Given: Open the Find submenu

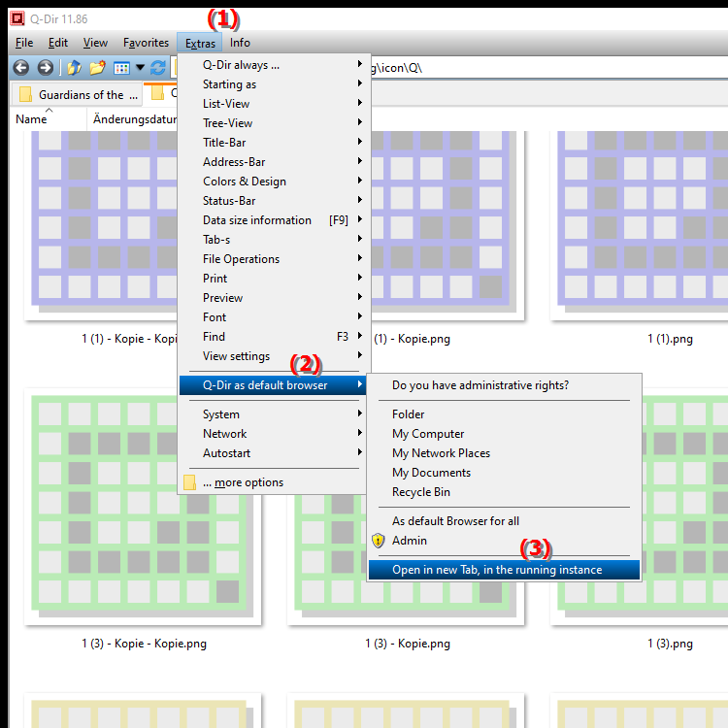Looking at the screenshot, I should coord(273,337).
